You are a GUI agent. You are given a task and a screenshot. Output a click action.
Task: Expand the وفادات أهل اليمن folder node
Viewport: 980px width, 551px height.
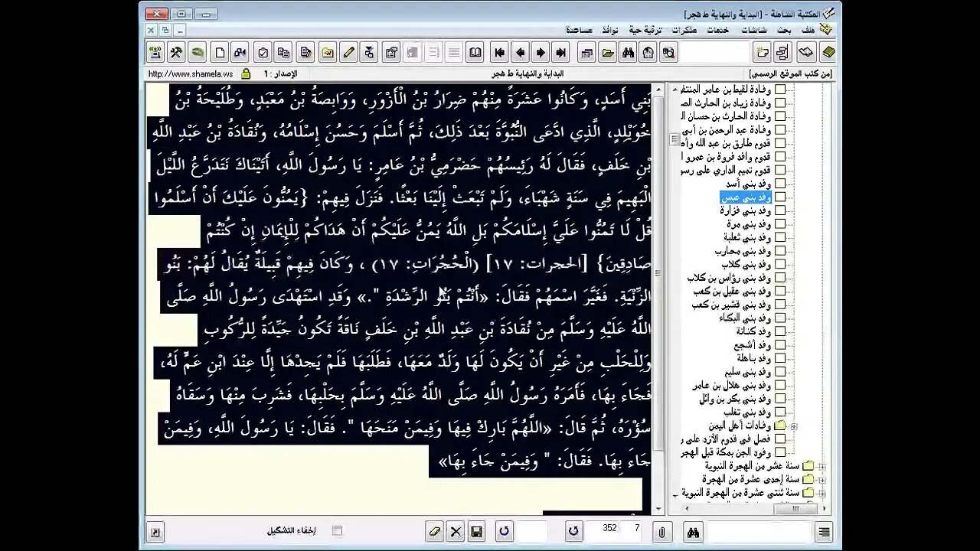(794, 425)
